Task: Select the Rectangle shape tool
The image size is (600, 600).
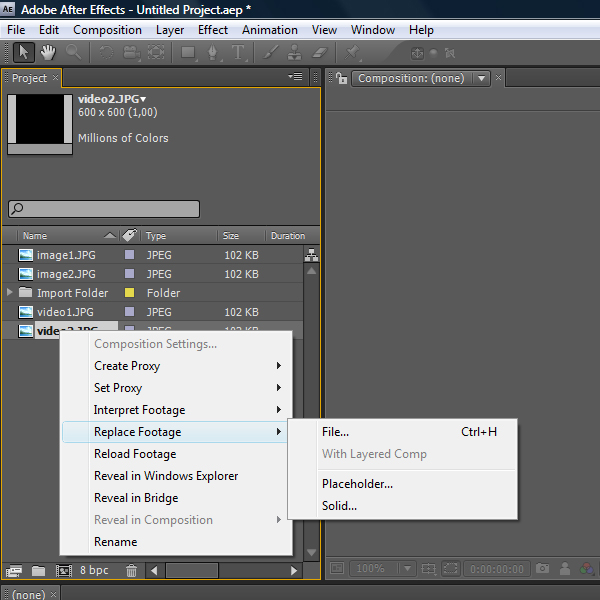Action: click(188, 52)
